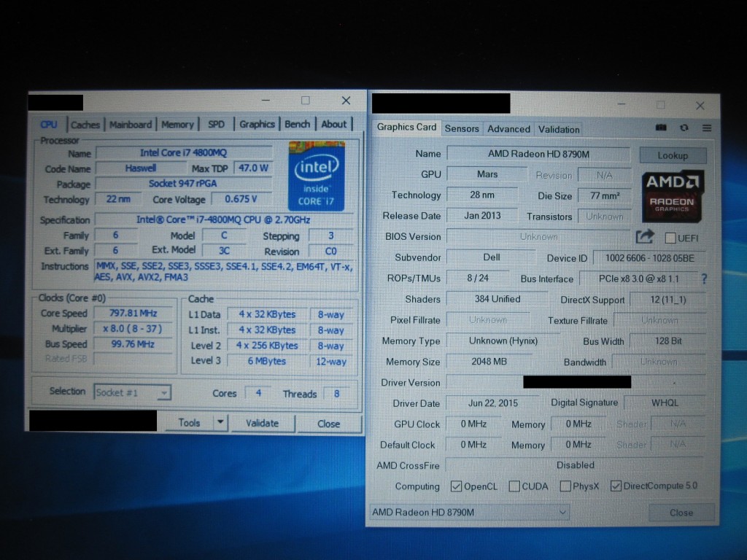Viewport: 747px width, 560px height.
Task: Click the code name value "Haswell"
Action: [141, 168]
